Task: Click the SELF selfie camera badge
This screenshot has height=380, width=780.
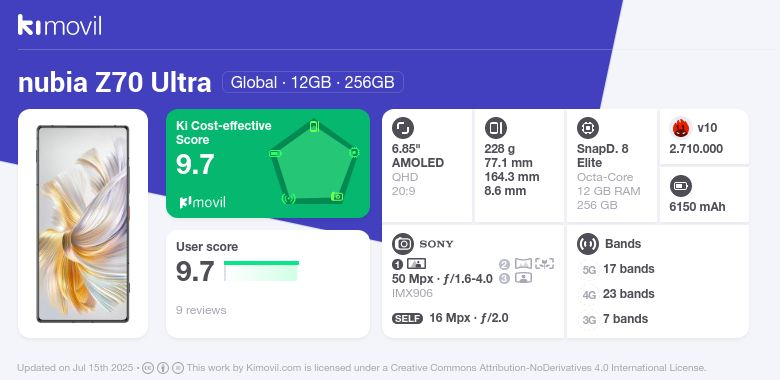Action: [407, 319]
